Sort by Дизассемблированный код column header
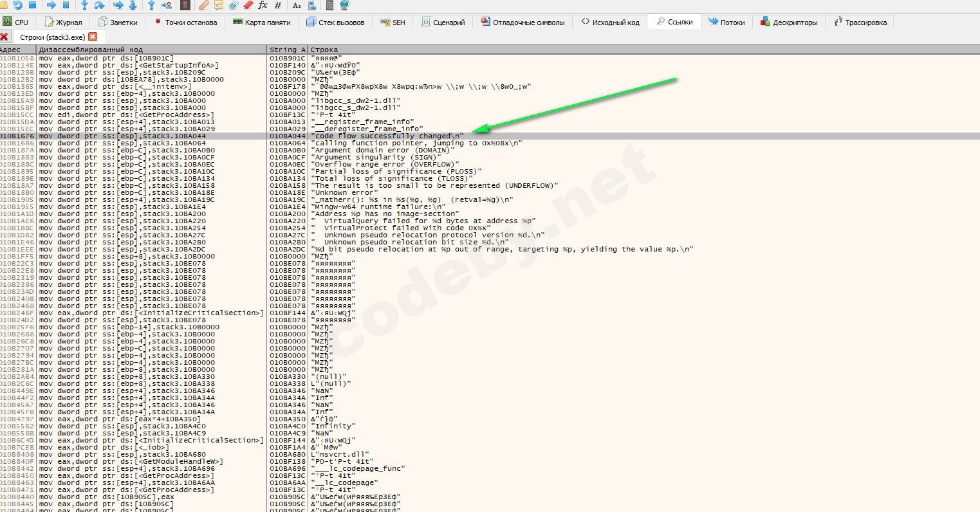Viewport: 980px width, 512px height. click(x=151, y=50)
